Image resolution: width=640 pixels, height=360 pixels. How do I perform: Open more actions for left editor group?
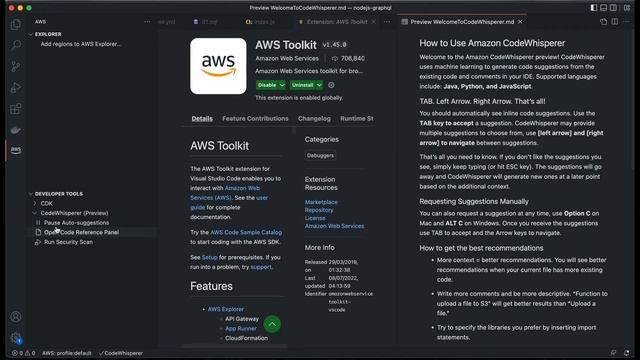click(387, 22)
